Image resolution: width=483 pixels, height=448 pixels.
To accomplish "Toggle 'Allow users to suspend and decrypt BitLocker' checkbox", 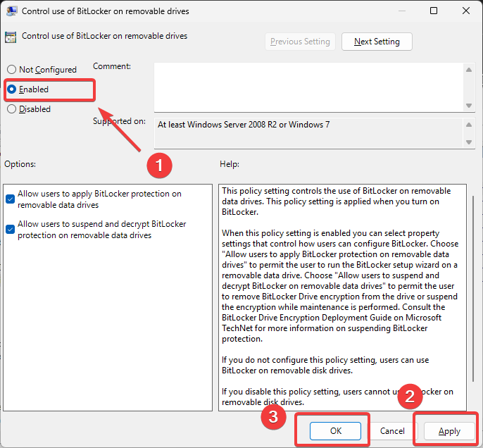I will point(10,229).
